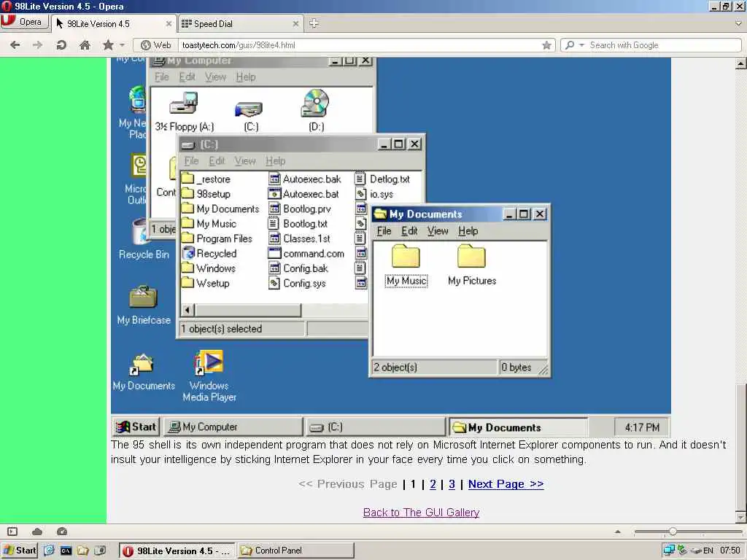Screen dimensions: 747x560
Task: Click the Windows Start button on taskbar
Action: point(20,551)
